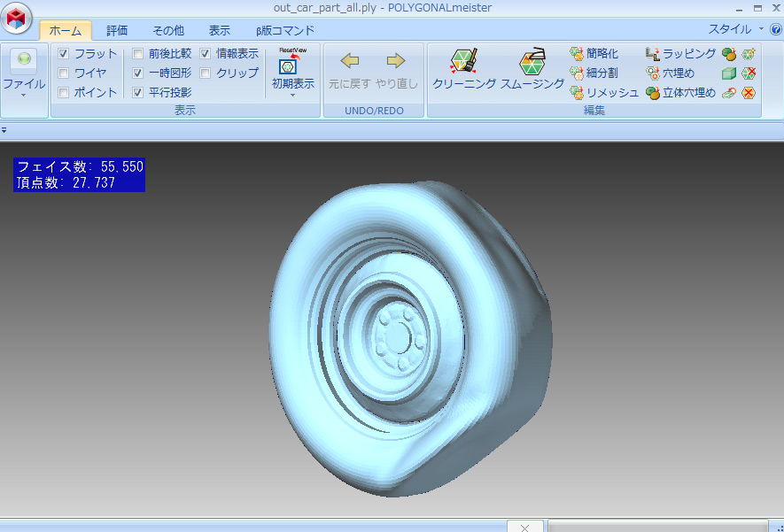The width and height of the screenshot is (784, 532).
Task: Open the 表示 ribbon tab
Action: (220, 30)
